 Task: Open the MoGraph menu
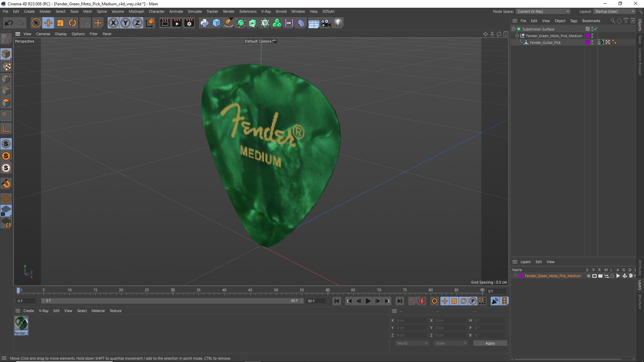click(x=136, y=11)
